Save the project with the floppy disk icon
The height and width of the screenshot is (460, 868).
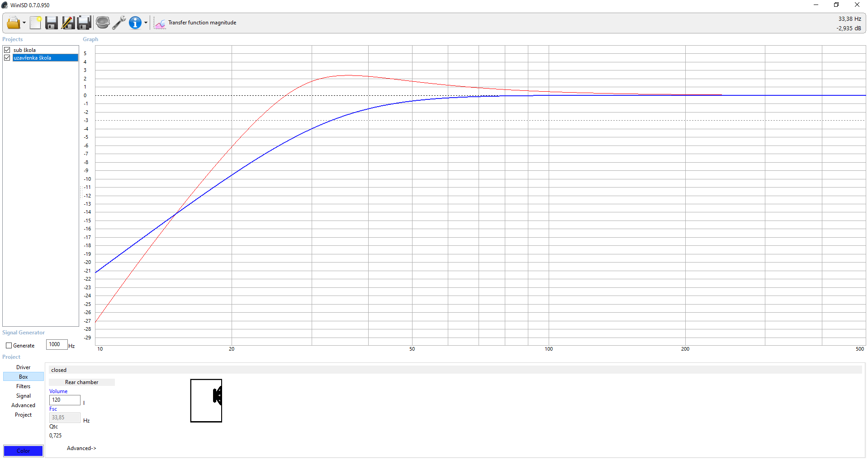[x=52, y=23]
